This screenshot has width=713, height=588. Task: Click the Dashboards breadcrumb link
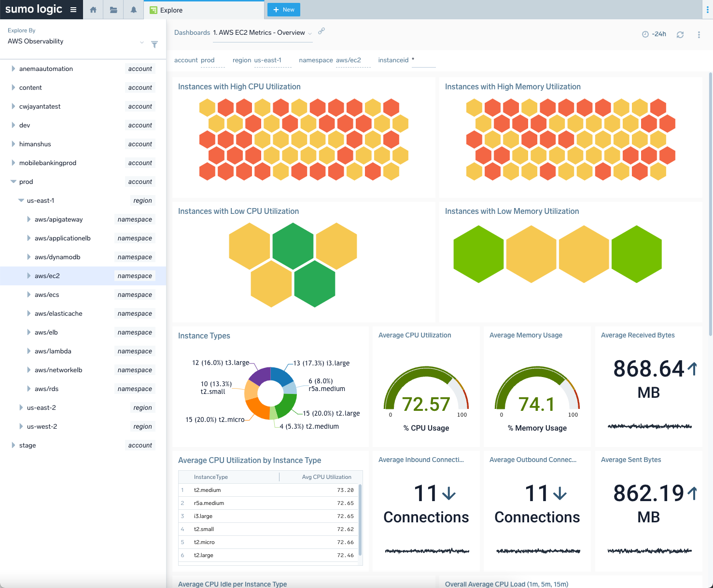[192, 33]
